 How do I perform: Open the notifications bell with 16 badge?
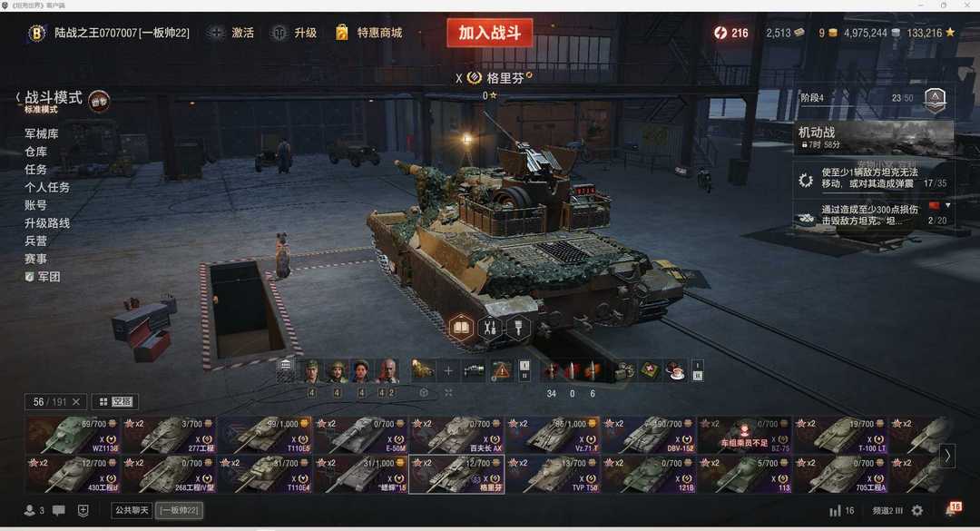click(953, 509)
